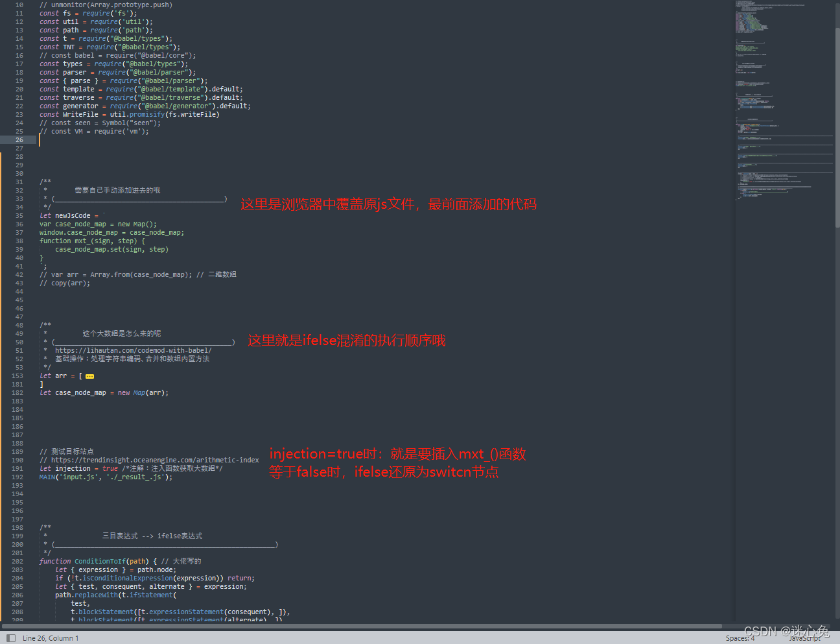Click the let injection = true line
This screenshot has height=644, width=840.
point(131,468)
